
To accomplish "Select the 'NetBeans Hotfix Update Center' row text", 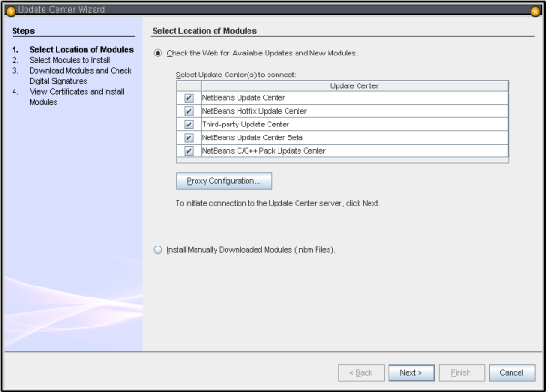I will tap(254, 111).
